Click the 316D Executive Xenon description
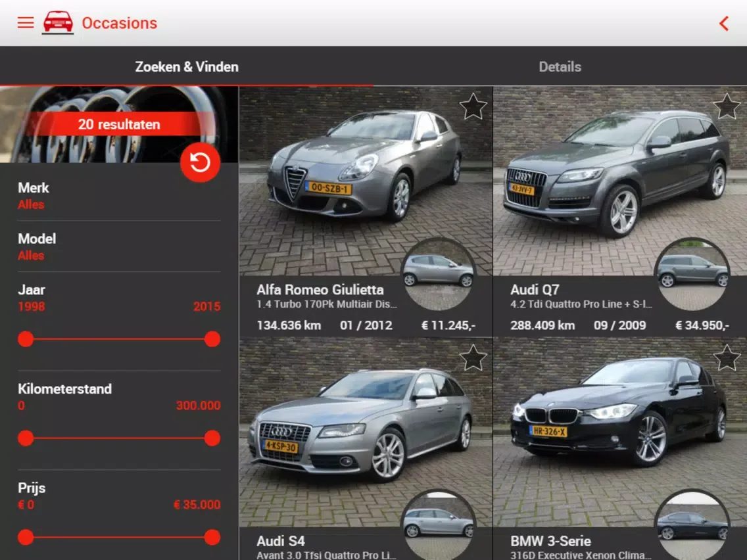This screenshot has height=560, width=747. click(x=581, y=555)
